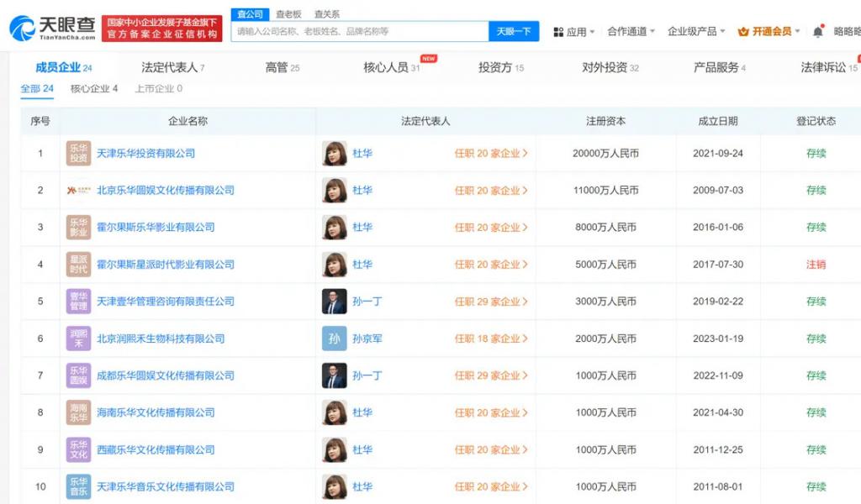Screen dimensions: 861x504
Task: Click 天津乐华投资有限公司 company logo icon
Action: coord(78,154)
